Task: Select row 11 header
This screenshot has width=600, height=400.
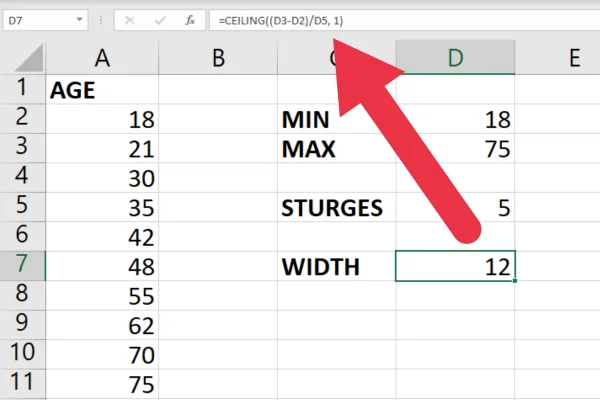Action: [22, 383]
